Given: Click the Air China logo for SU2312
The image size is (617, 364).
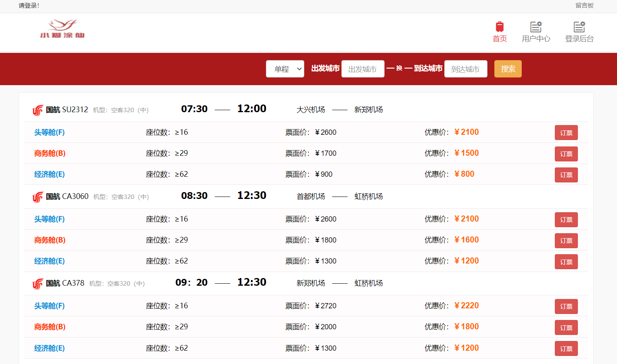Looking at the screenshot, I should pyautogui.click(x=38, y=110).
